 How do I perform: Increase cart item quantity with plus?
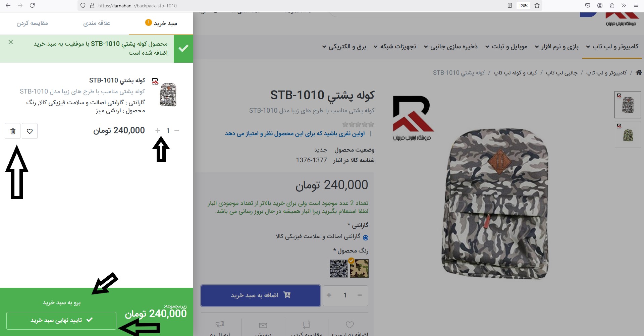coord(158,130)
